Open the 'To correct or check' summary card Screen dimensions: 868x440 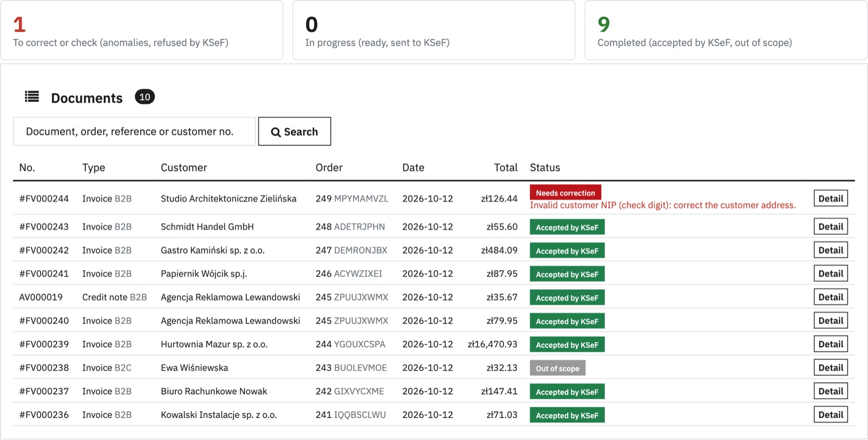pyautogui.click(x=141, y=30)
